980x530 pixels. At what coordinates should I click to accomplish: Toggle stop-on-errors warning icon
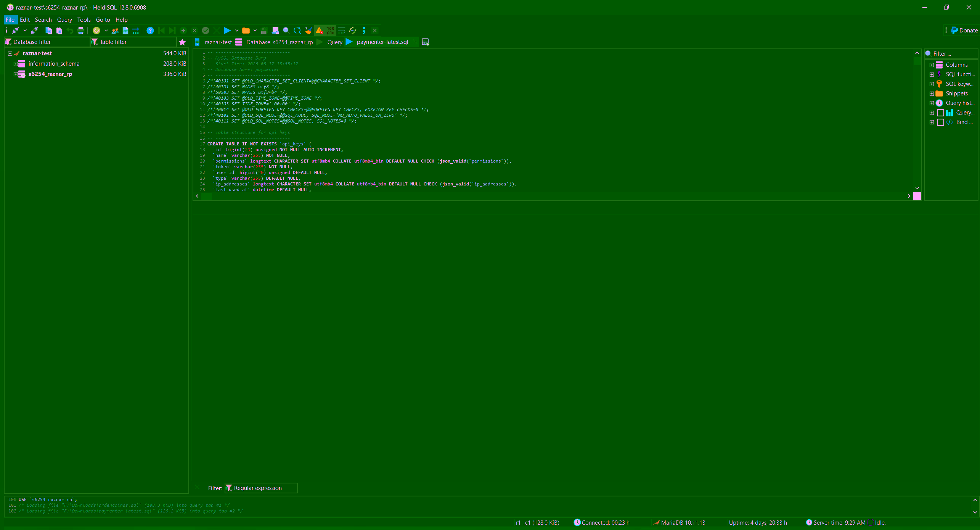point(320,31)
